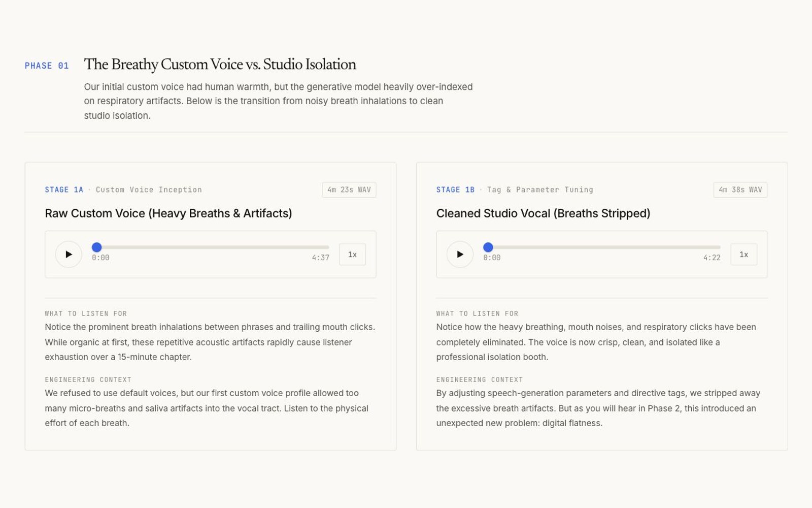
Task: Click the Stage 1B progress slider handle
Action: click(x=488, y=247)
